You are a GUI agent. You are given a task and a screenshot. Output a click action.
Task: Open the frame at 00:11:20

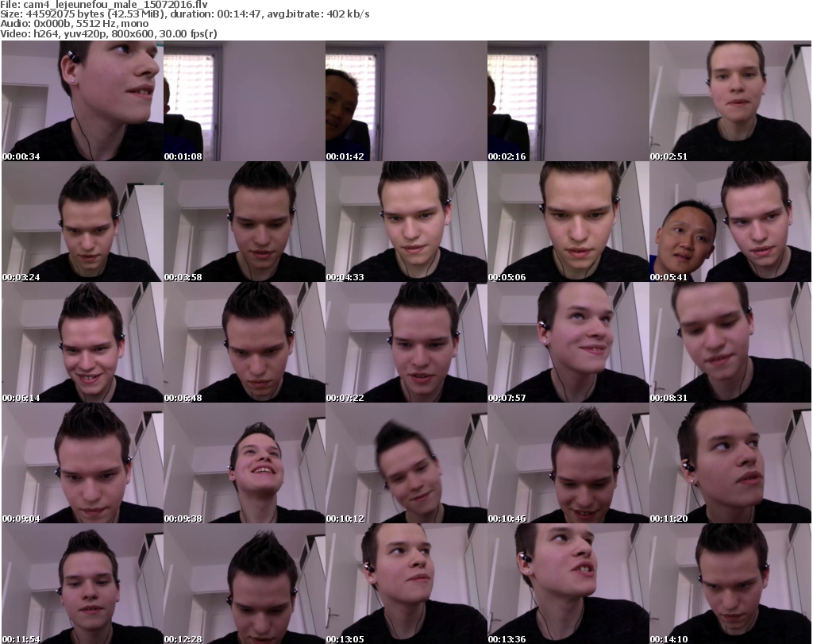click(730, 463)
